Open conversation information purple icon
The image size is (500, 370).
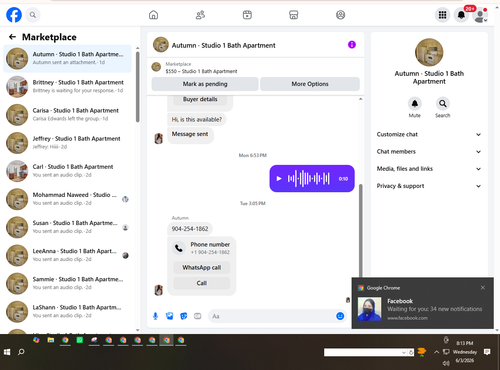coord(352,45)
